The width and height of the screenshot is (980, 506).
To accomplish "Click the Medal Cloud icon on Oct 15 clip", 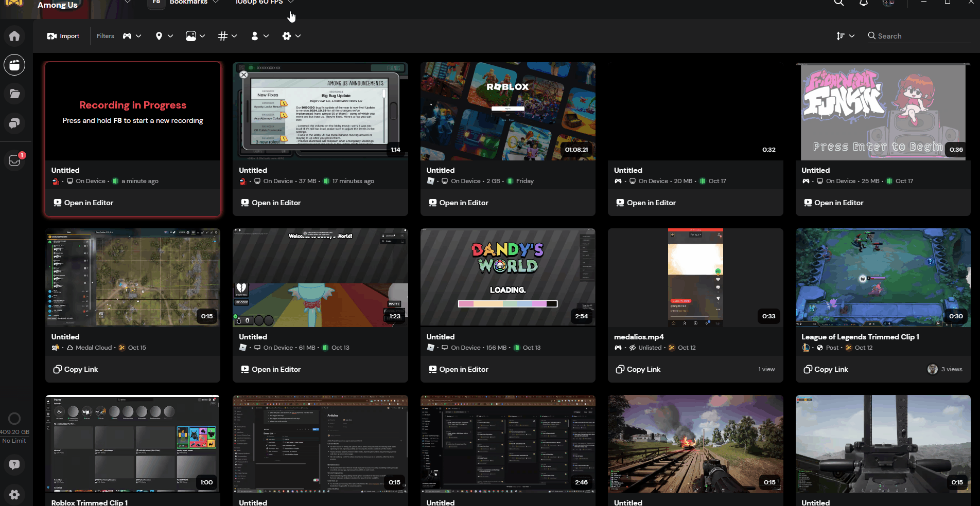I will click(x=70, y=348).
